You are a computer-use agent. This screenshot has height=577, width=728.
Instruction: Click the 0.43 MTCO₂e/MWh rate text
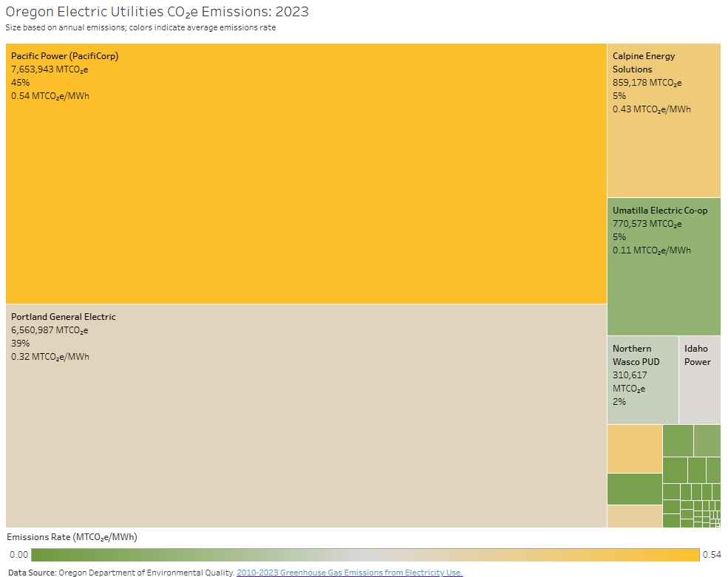tap(651, 109)
